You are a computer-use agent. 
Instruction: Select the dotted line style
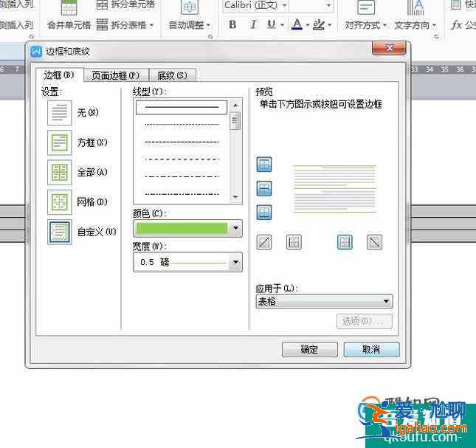(x=182, y=125)
